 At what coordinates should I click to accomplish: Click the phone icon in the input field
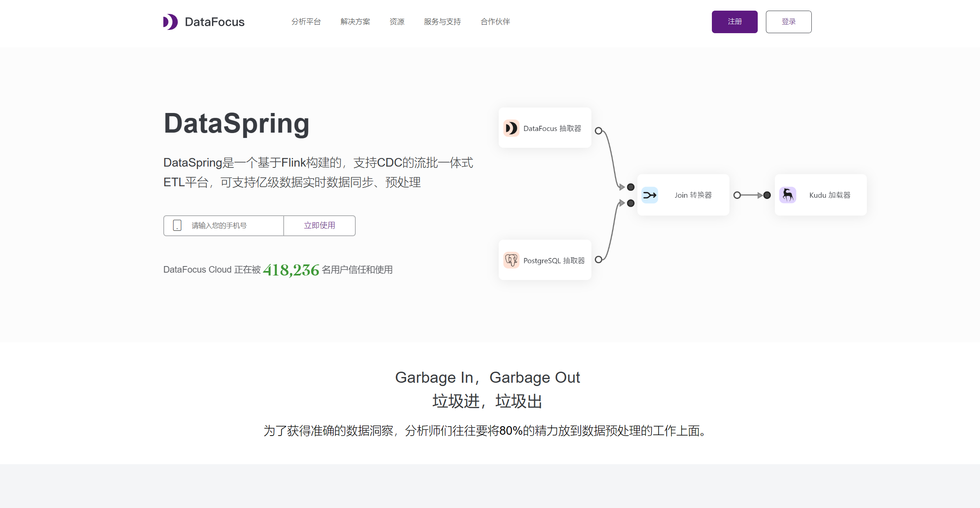(177, 226)
